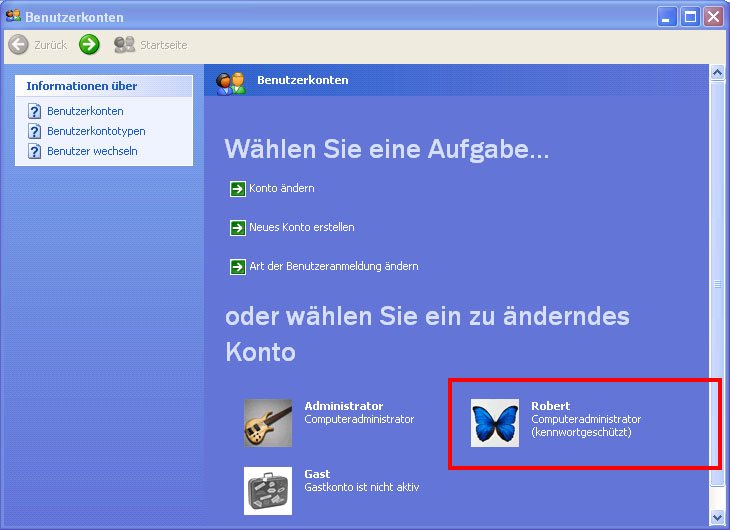This screenshot has height=530, width=730.
Task: Select Robert's blue butterfly picture
Action: pos(495,423)
